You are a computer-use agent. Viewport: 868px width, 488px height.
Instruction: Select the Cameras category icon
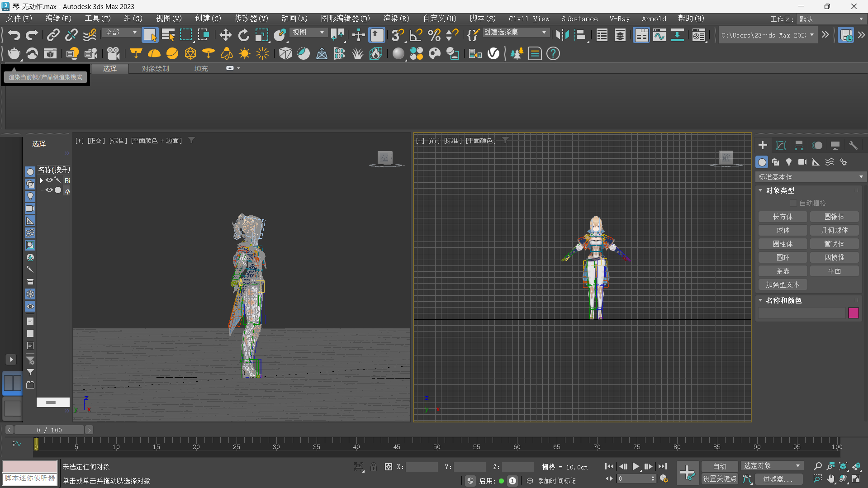(802, 162)
